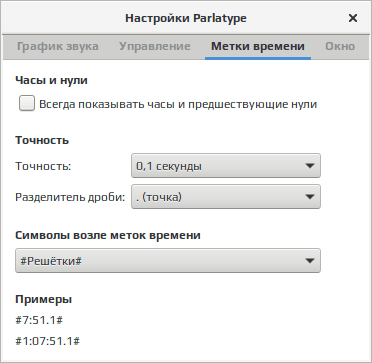Open the Управление tab
372x363 pixels.
click(x=155, y=46)
